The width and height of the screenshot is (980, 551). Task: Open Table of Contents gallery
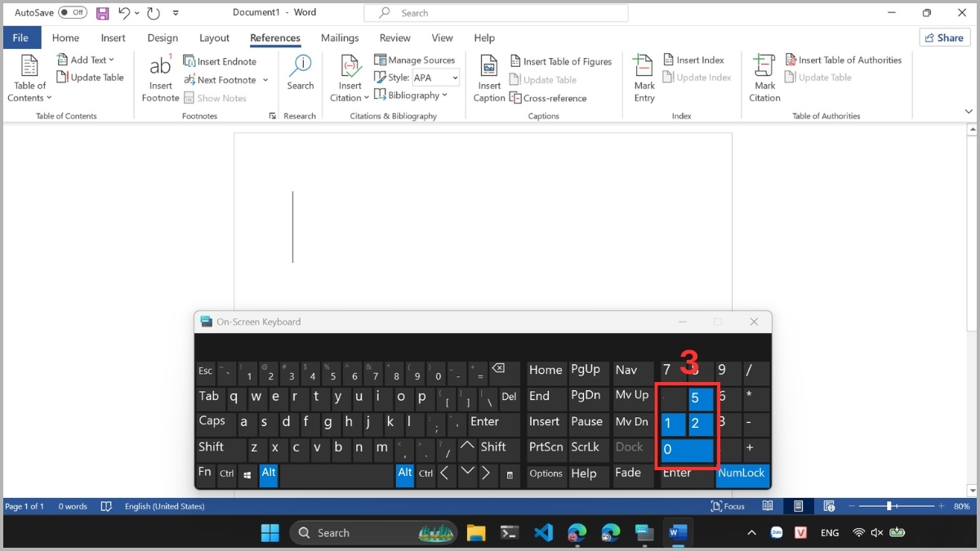click(29, 79)
